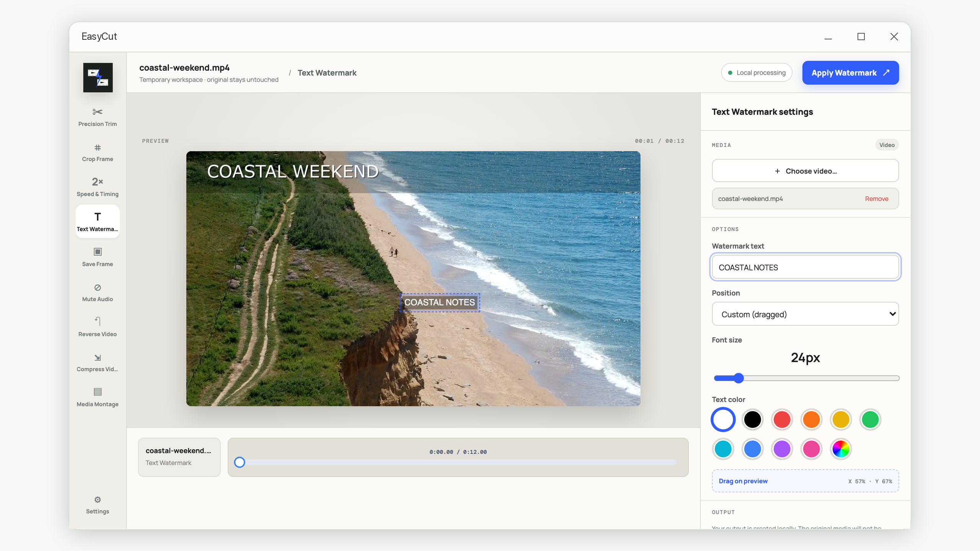Select the cyan text color swatch
The height and width of the screenshot is (551, 980).
tap(723, 449)
